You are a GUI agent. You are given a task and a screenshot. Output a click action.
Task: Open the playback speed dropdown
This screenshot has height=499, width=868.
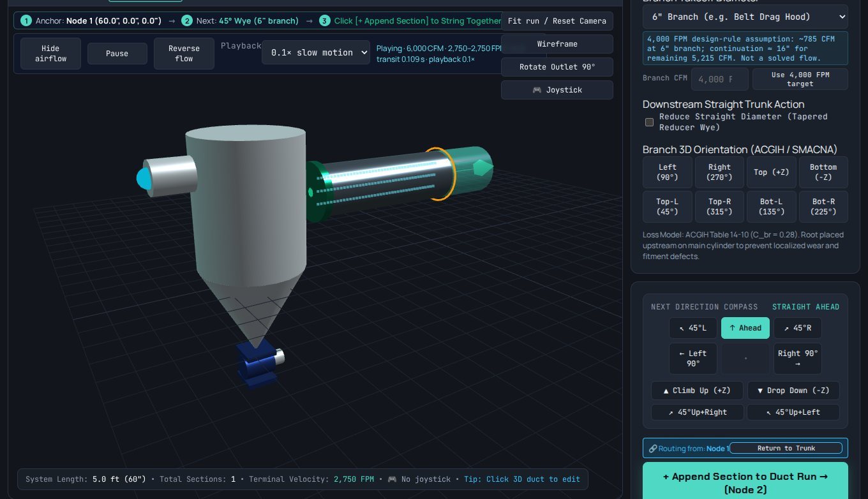click(316, 53)
